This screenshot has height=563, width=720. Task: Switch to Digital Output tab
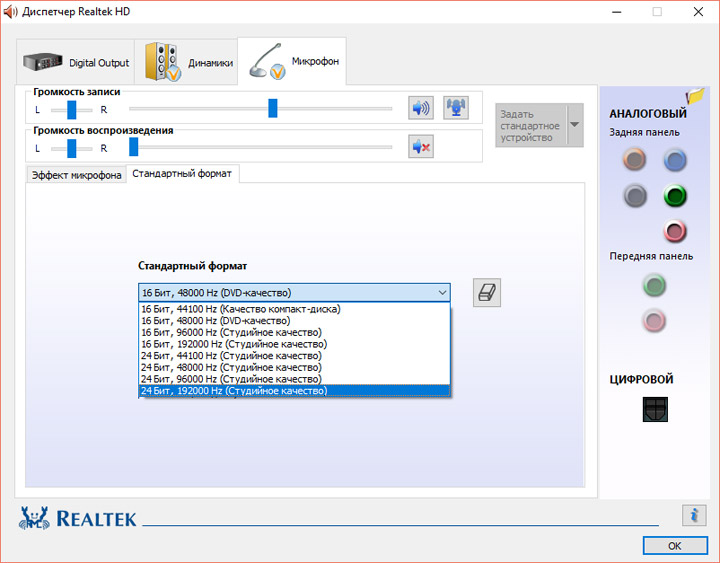tap(76, 62)
